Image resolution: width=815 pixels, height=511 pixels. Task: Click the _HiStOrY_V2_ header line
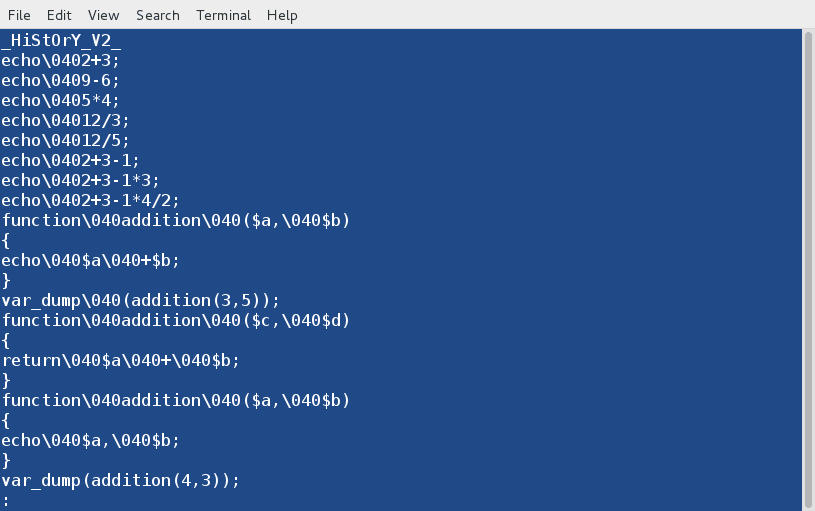click(x=61, y=40)
